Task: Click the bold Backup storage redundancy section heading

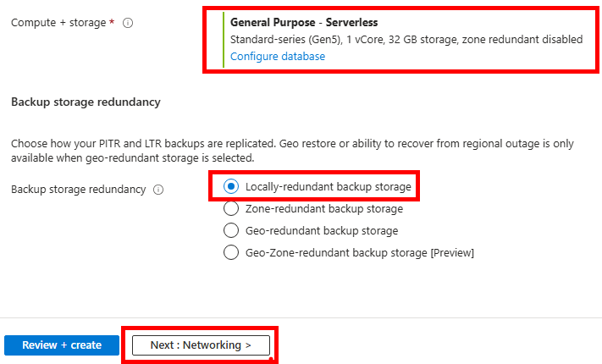Action: (86, 102)
